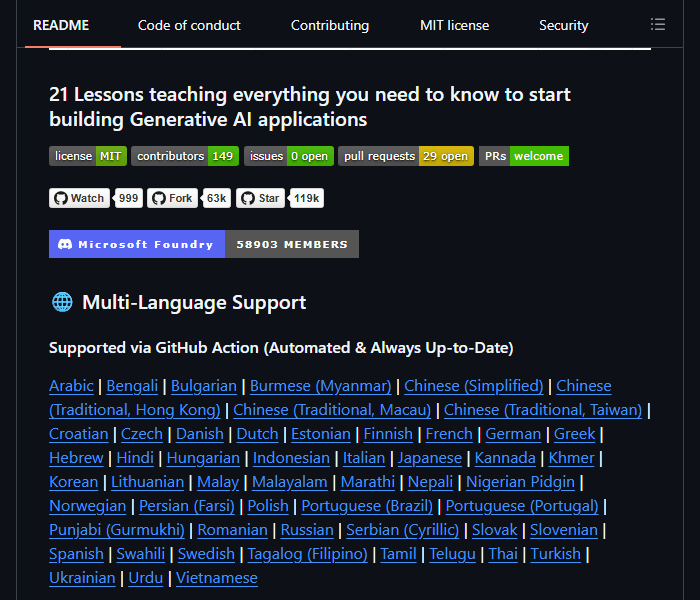Screen dimensions: 700x600
Task: Switch to the README tab
Action: pos(61,25)
